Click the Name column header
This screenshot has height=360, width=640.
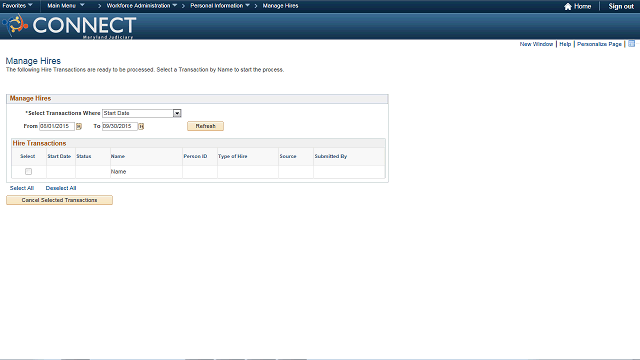pyautogui.click(x=118, y=156)
